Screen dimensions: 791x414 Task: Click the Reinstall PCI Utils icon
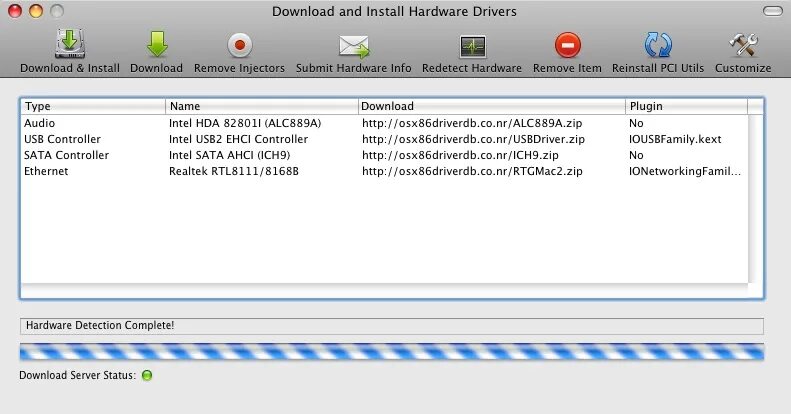click(x=658, y=45)
